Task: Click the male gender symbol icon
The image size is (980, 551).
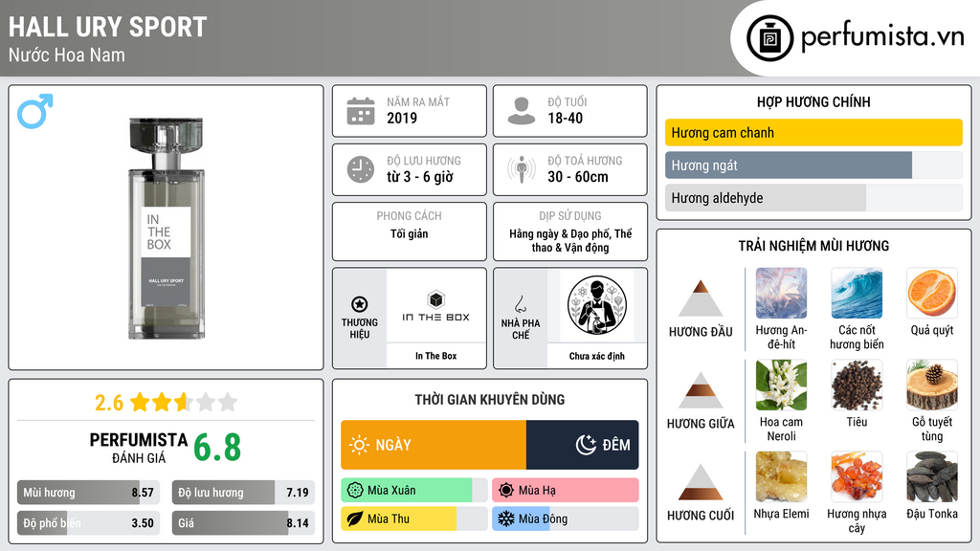Action: click(35, 111)
